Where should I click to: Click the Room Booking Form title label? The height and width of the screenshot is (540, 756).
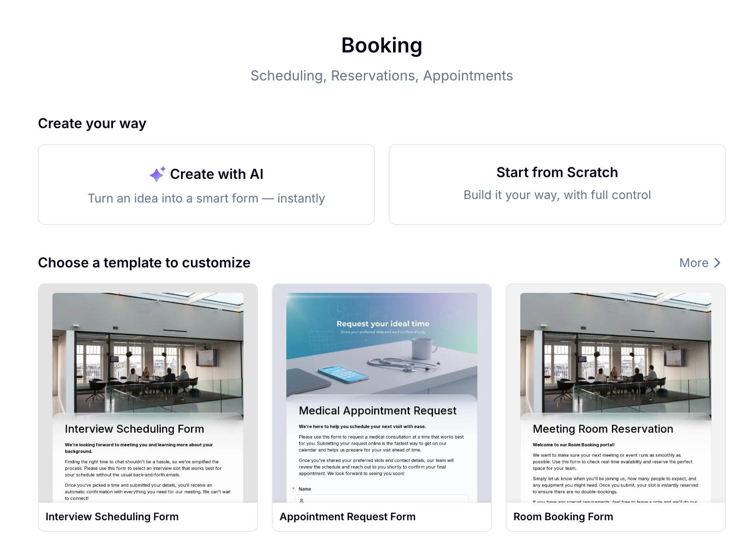click(563, 516)
